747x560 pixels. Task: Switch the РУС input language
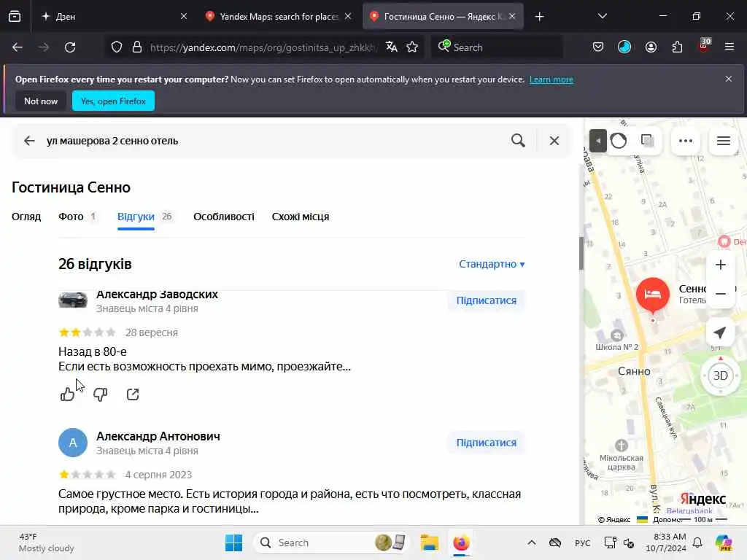(x=582, y=542)
